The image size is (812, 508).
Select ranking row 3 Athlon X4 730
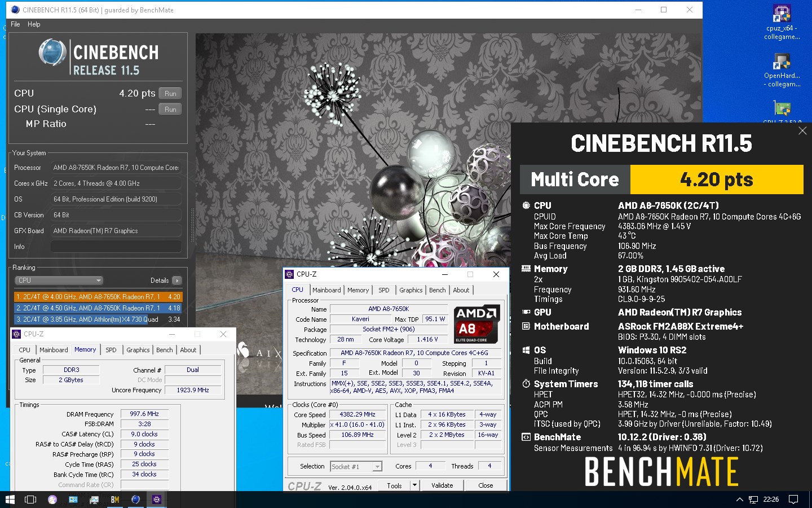tap(98, 319)
